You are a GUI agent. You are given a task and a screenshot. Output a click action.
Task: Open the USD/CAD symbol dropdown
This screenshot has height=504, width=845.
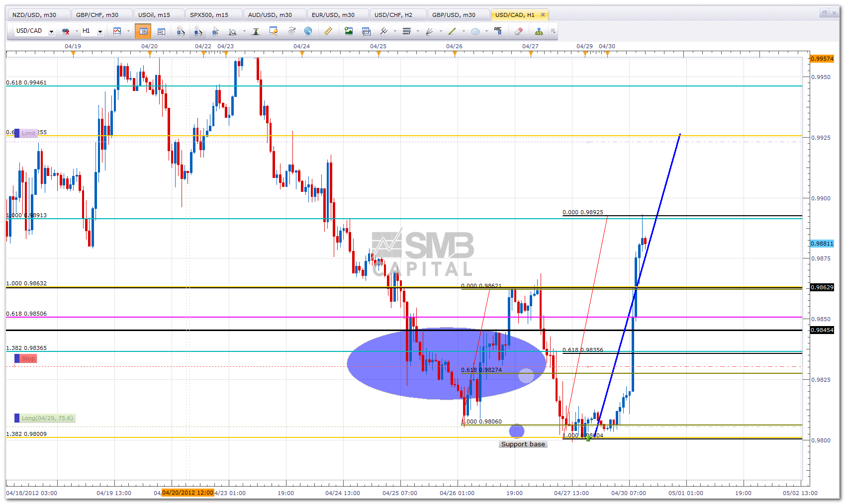(51, 31)
